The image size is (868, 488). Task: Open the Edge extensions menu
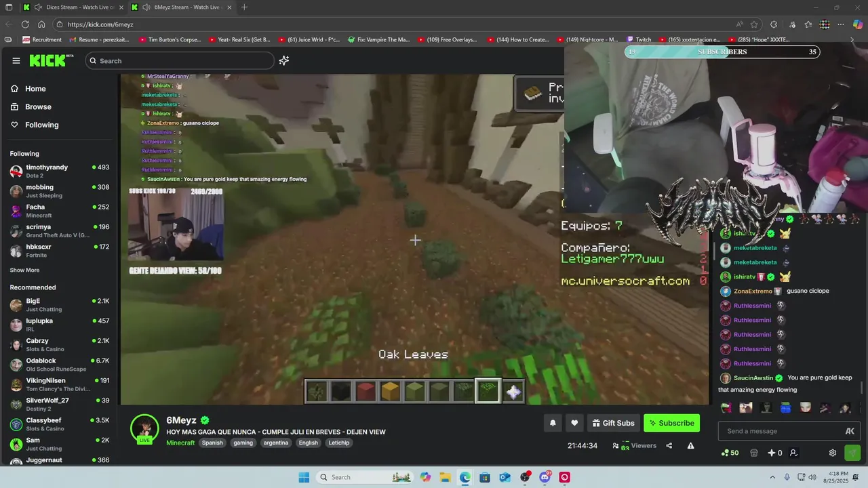coord(774,24)
